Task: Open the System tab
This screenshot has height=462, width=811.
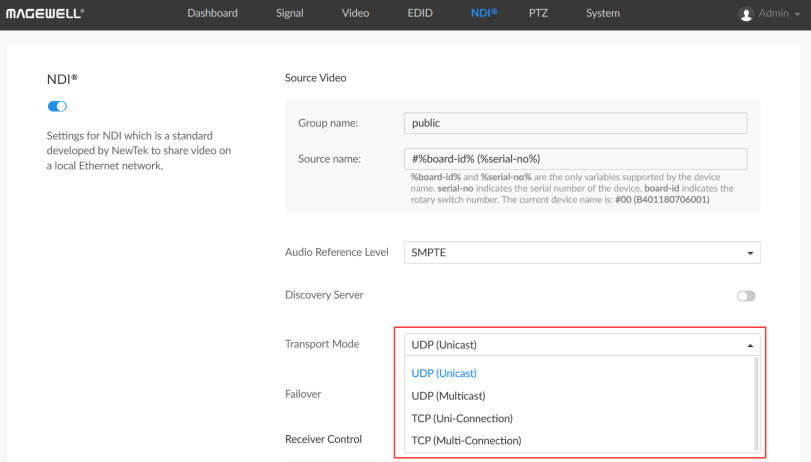Action: tap(603, 13)
